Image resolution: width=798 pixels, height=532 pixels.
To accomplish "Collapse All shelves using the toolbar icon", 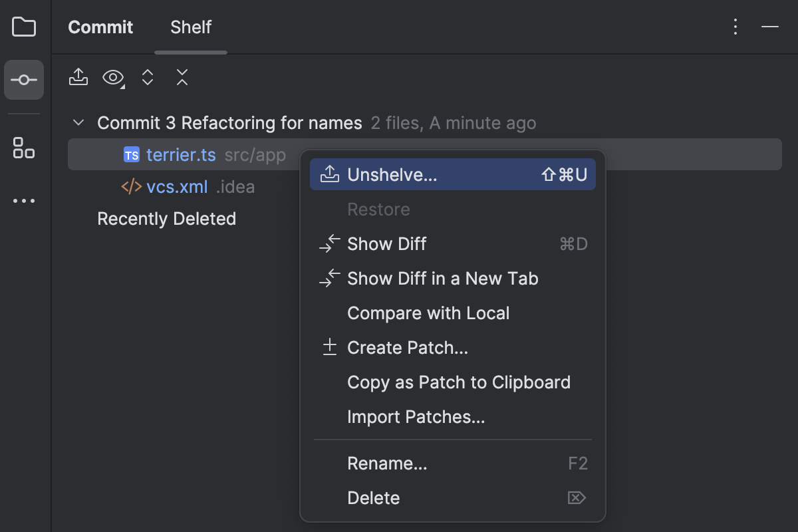I will coord(182,78).
